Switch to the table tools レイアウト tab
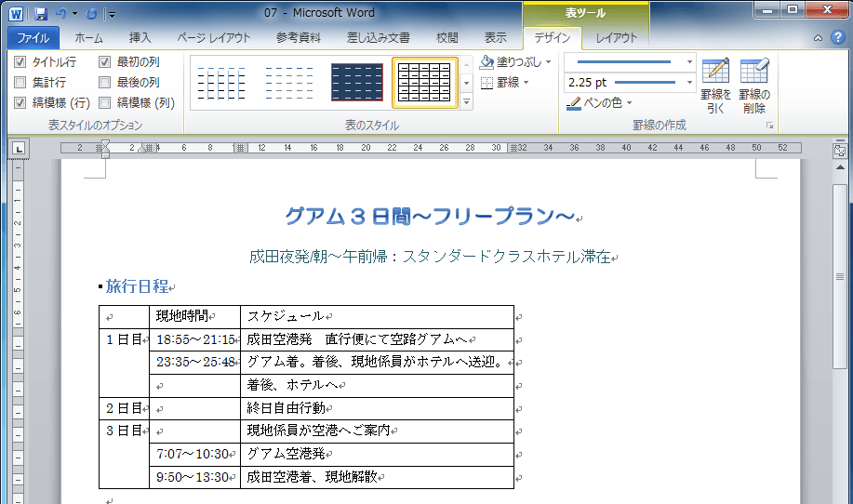 click(617, 38)
